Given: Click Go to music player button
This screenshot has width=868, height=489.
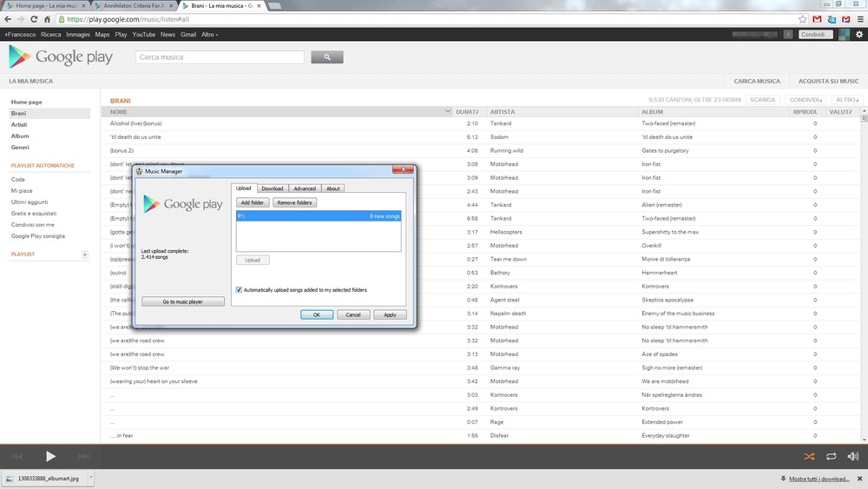Looking at the screenshot, I should (183, 301).
